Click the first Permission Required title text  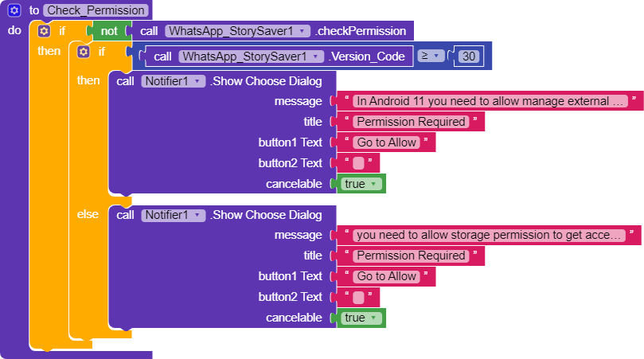coord(411,122)
